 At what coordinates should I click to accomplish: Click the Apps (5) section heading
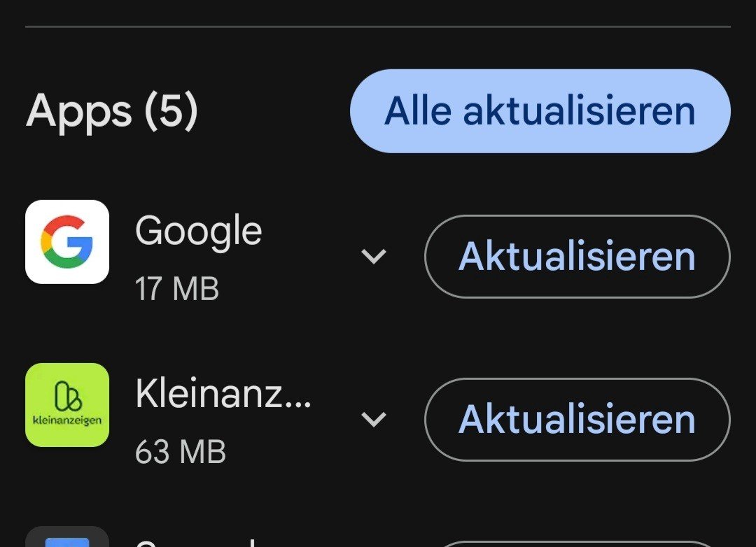[112, 111]
